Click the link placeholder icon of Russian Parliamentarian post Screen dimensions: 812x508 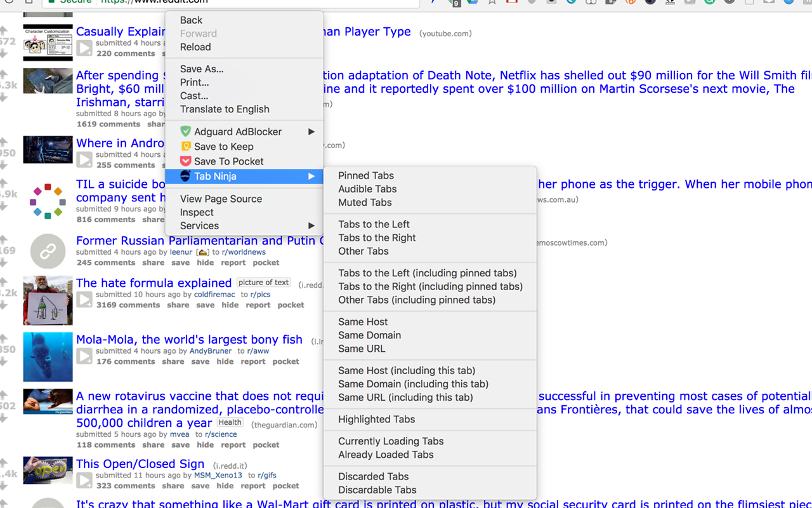pos(48,251)
